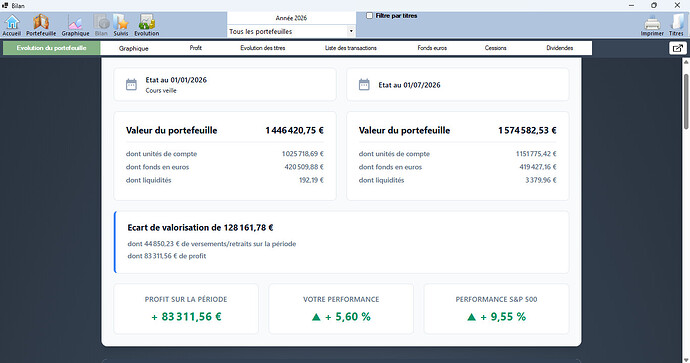Restore down the Bilan window

tap(654, 5)
